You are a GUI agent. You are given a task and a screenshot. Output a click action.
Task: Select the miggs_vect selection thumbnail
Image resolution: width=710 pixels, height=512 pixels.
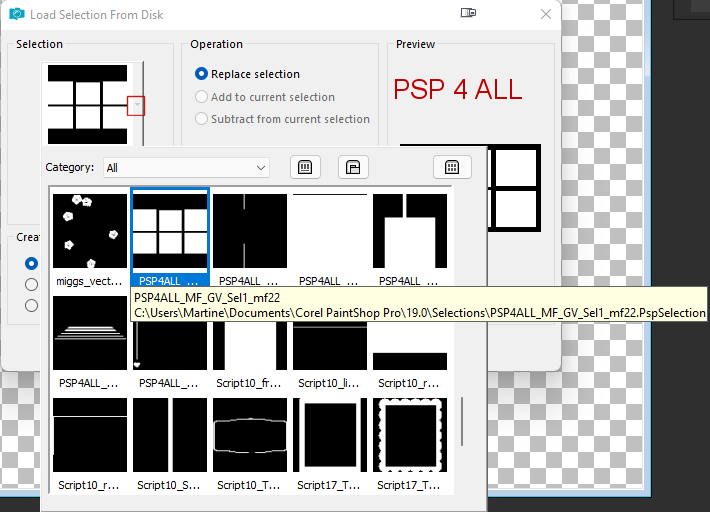pyautogui.click(x=90, y=231)
